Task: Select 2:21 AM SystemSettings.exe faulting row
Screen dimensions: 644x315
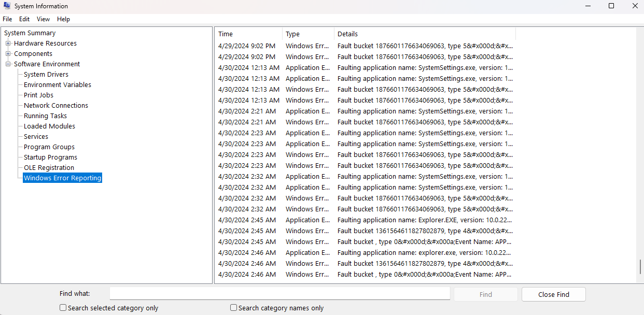Action: click(365, 111)
